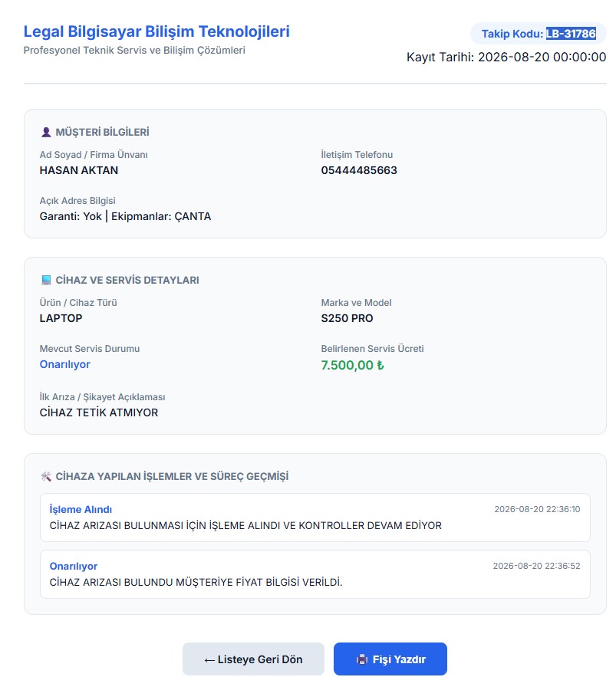
Task: Click the Onarılıyor service status value
Action: pyautogui.click(x=64, y=364)
